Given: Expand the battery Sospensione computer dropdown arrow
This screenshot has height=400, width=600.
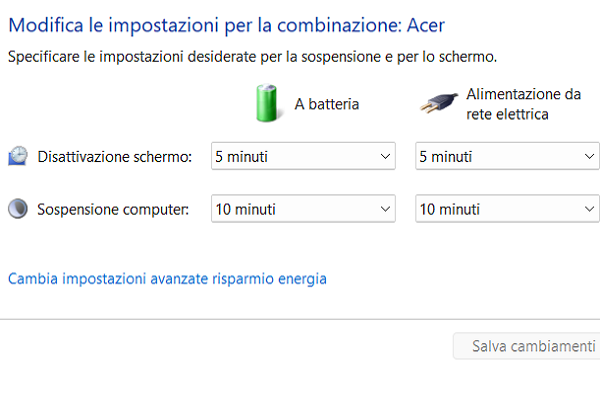Looking at the screenshot, I should [386, 209].
